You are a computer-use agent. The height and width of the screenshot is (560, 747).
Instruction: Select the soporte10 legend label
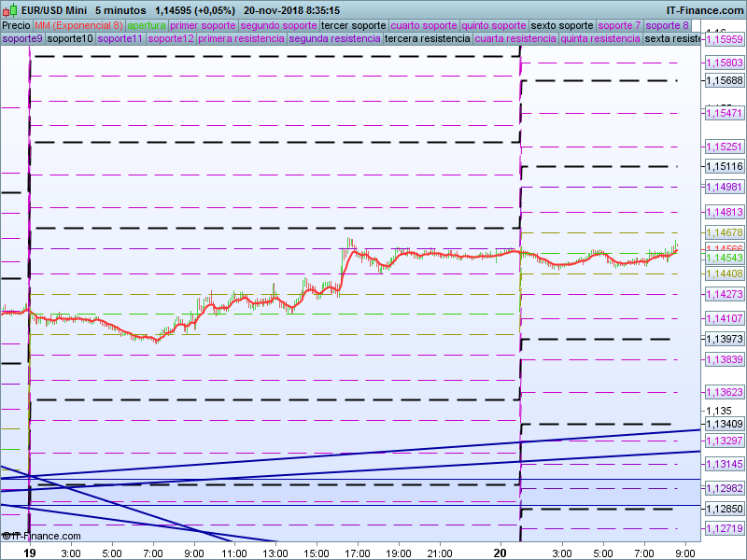tap(70, 39)
